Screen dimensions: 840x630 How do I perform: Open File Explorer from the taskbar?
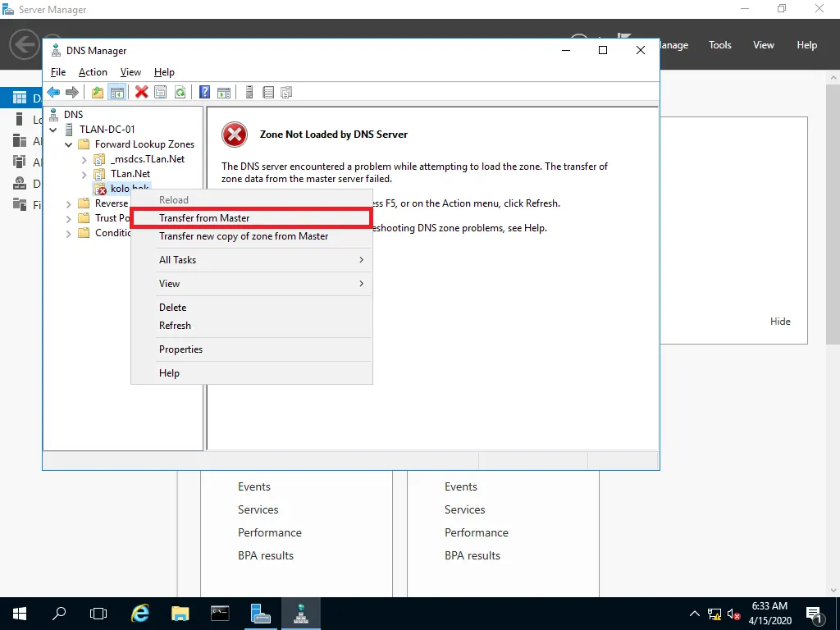(180, 614)
